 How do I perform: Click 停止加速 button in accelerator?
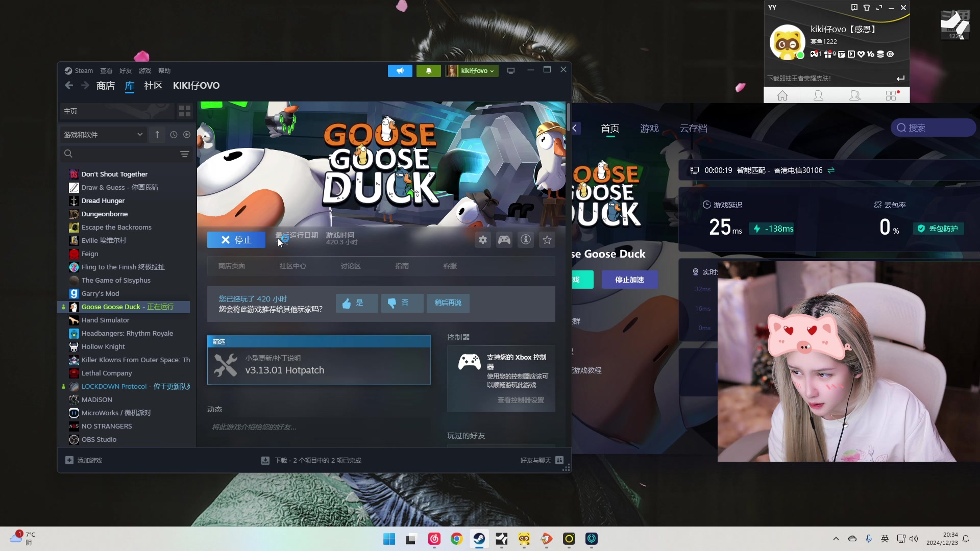tap(629, 280)
